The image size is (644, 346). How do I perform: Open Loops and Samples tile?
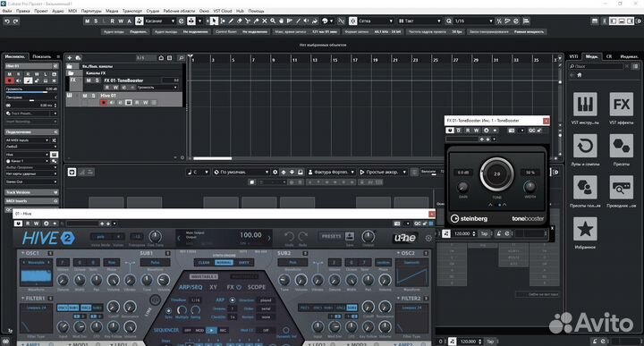pos(585,146)
